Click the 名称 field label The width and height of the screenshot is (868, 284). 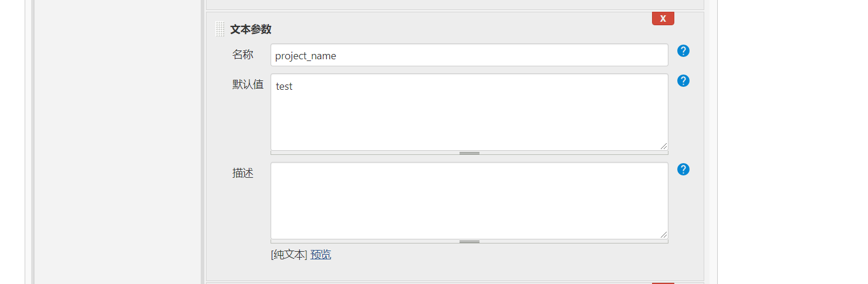click(x=243, y=55)
